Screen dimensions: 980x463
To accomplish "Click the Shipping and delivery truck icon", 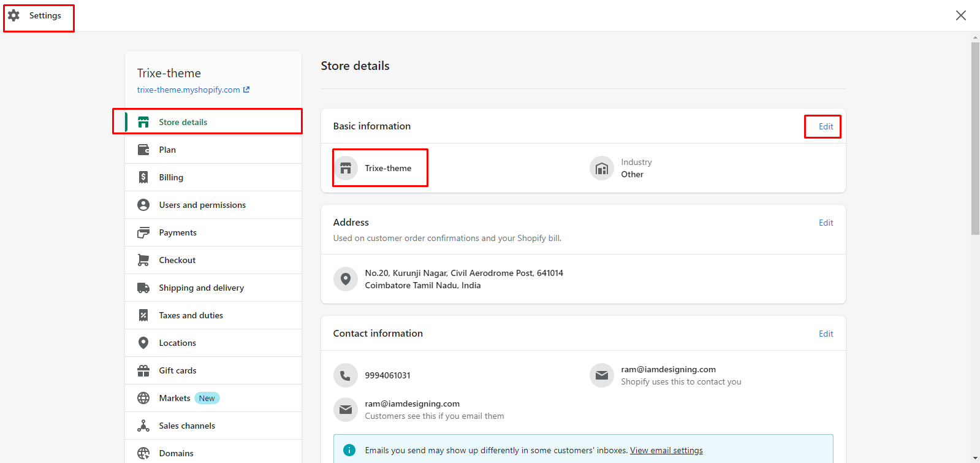I will (143, 288).
